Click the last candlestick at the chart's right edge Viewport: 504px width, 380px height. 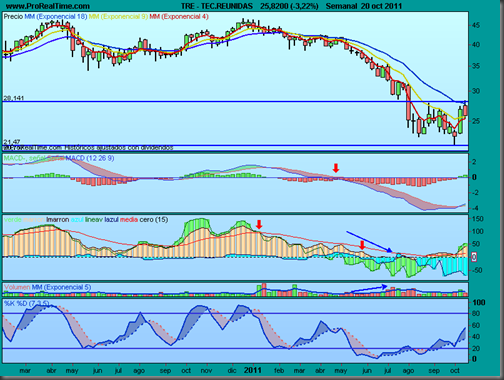click(465, 110)
